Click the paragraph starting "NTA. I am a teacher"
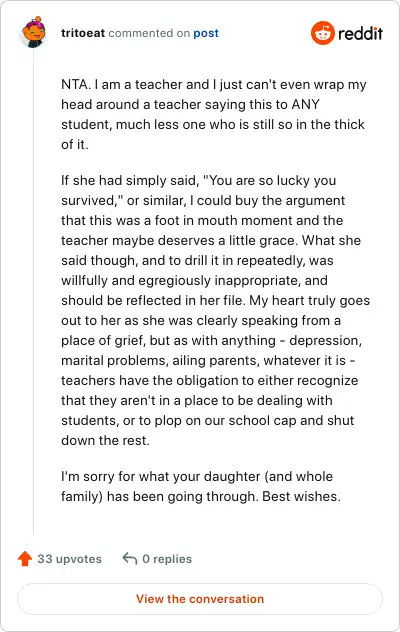The width and height of the screenshot is (400, 632). coord(214,114)
